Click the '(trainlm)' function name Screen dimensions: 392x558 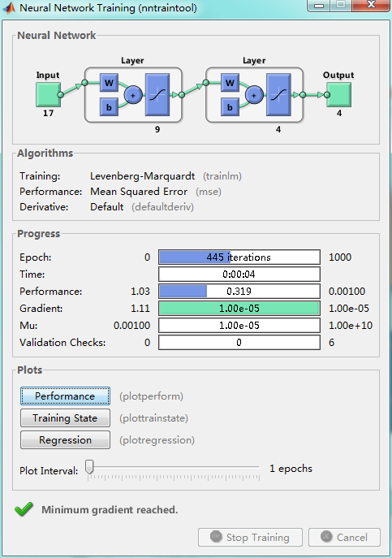point(222,176)
